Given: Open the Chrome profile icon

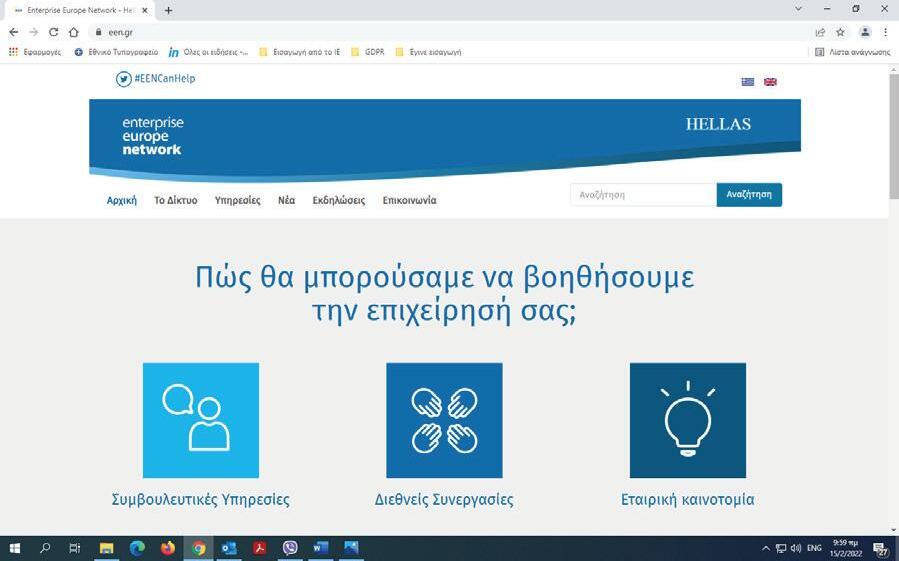Looking at the screenshot, I should click(x=865, y=32).
